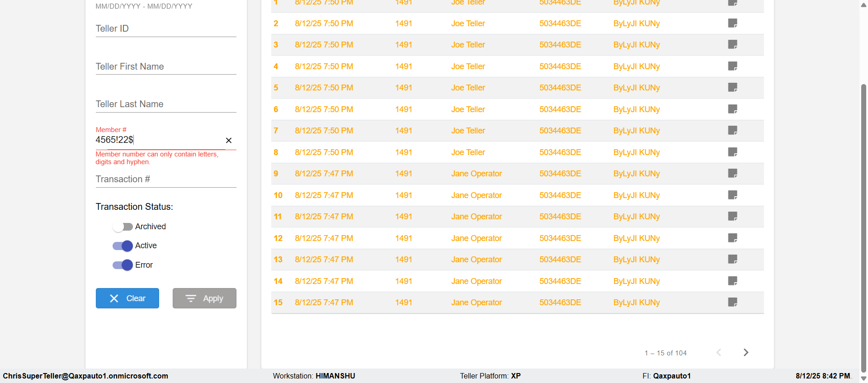The height and width of the screenshot is (383, 868).
Task: Open the note icon in row 15
Action: pyautogui.click(x=732, y=302)
